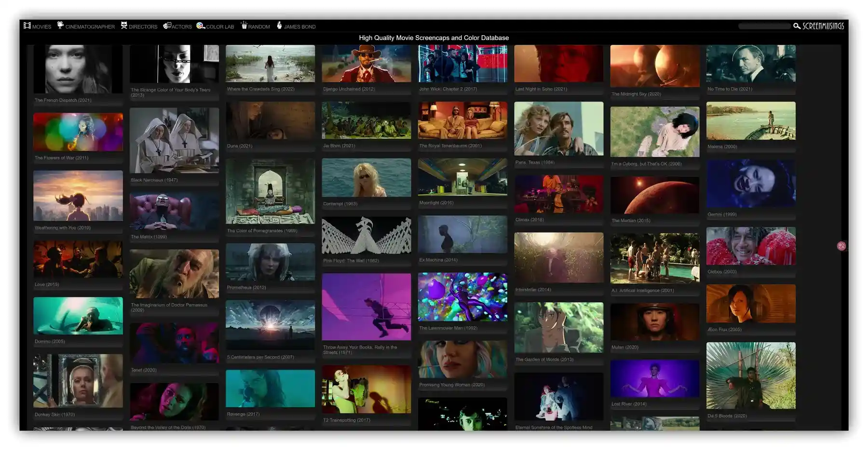This screenshot has height=450, width=868.
Task: Open the Moonlight (2016) title link
Action: 436,203
